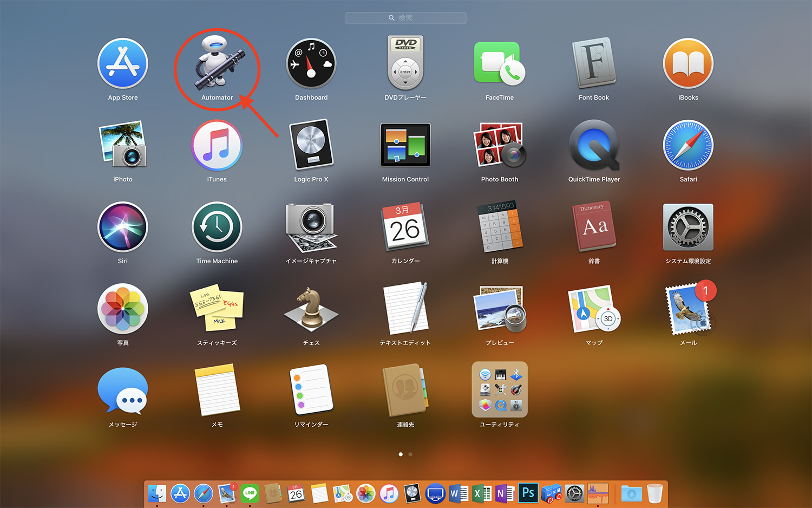Click the Calendar icon in the Dock
The height and width of the screenshot is (508, 812).
(296, 493)
